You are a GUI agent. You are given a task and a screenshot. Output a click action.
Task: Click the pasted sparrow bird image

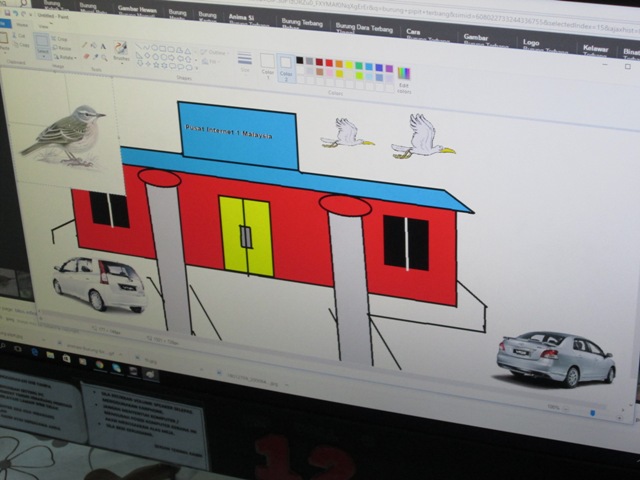[x=63, y=135]
